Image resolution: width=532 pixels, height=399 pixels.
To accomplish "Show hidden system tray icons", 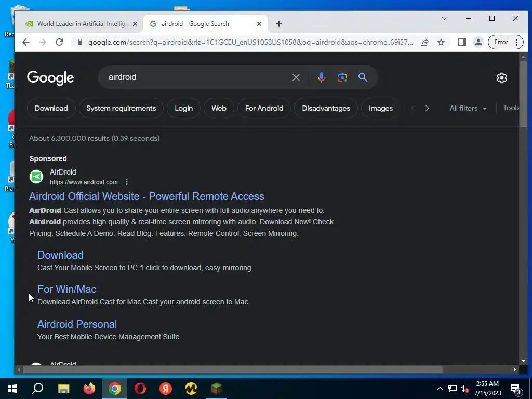I will click(x=440, y=389).
